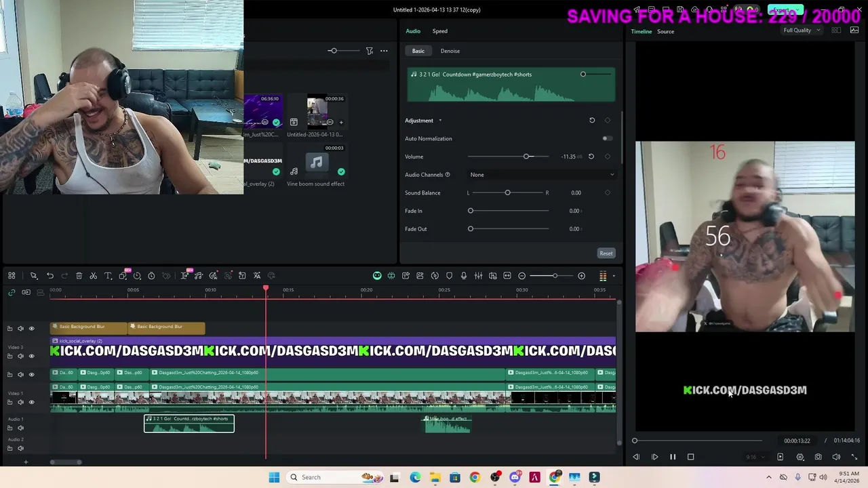Open the timeline layout grid icon
The image size is (868, 488).
point(12,276)
